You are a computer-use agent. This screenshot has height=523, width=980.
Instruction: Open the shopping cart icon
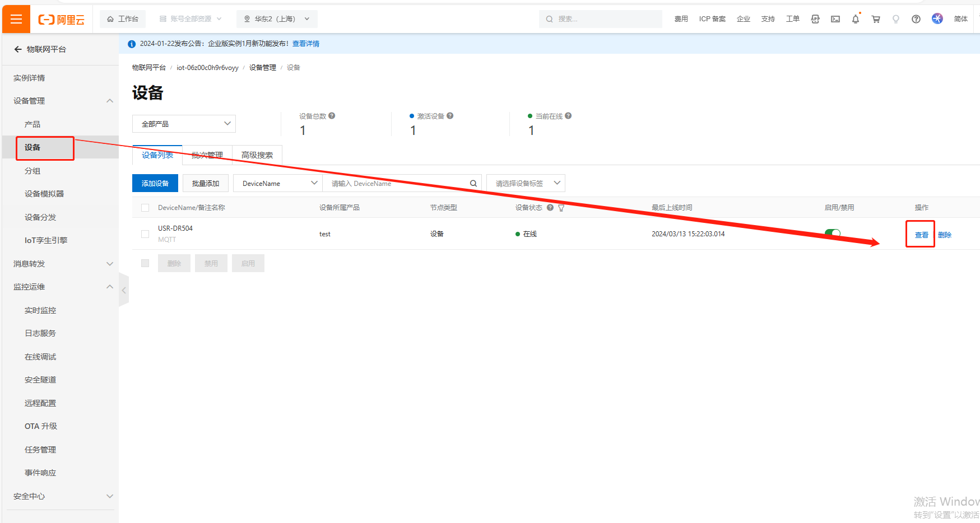tap(875, 19)
